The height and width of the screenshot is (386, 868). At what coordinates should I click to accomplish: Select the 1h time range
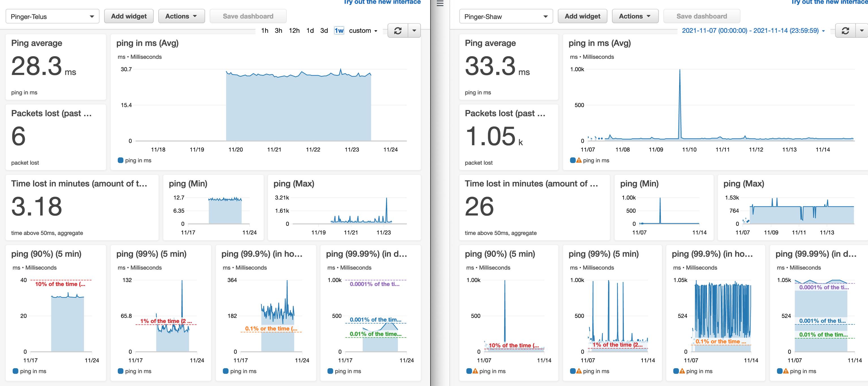pos(265,31)
